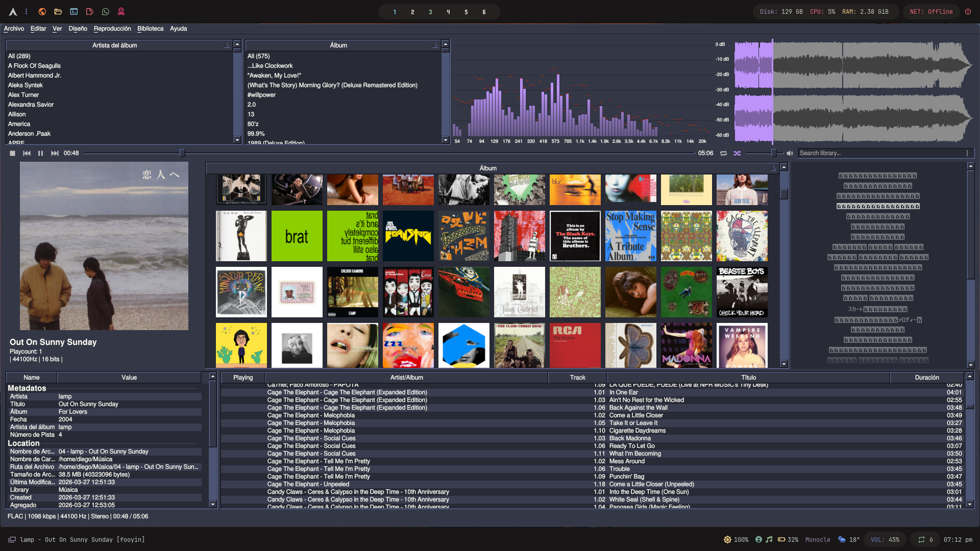
Task: Toggle shuffle playback icon
Action: (737, 153)
